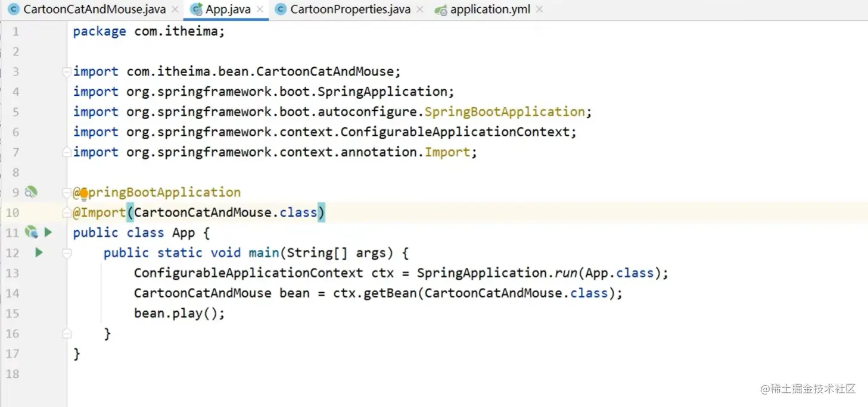868x407 pixels.
Task: Run App class via line 11 arrow
Action: click(48, 233)
